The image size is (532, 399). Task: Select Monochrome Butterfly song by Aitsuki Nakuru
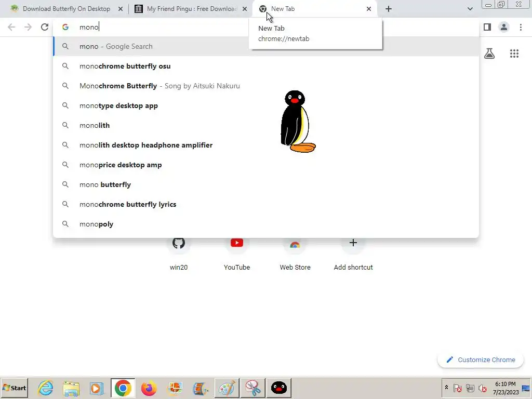coord(266,86)
